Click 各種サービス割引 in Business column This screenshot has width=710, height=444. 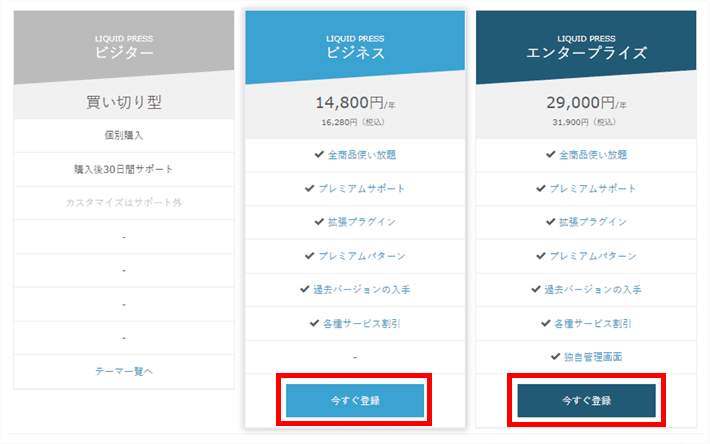click(x=362, y=323)
